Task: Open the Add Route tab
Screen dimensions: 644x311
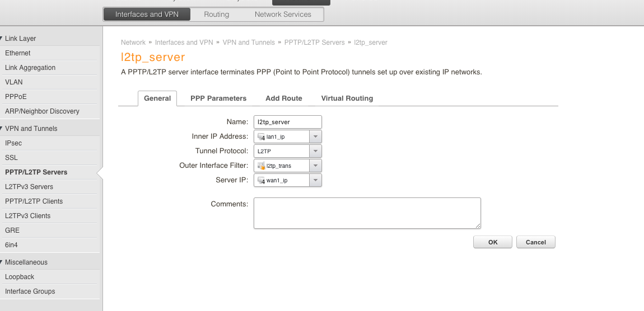Action: pyautogui.click(x=283, y=98)
